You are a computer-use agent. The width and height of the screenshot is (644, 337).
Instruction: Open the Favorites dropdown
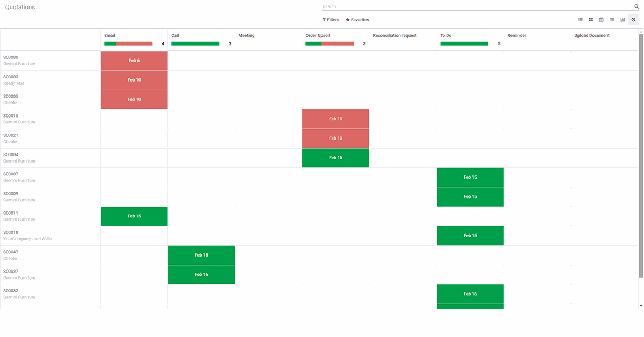pos(357,20)
